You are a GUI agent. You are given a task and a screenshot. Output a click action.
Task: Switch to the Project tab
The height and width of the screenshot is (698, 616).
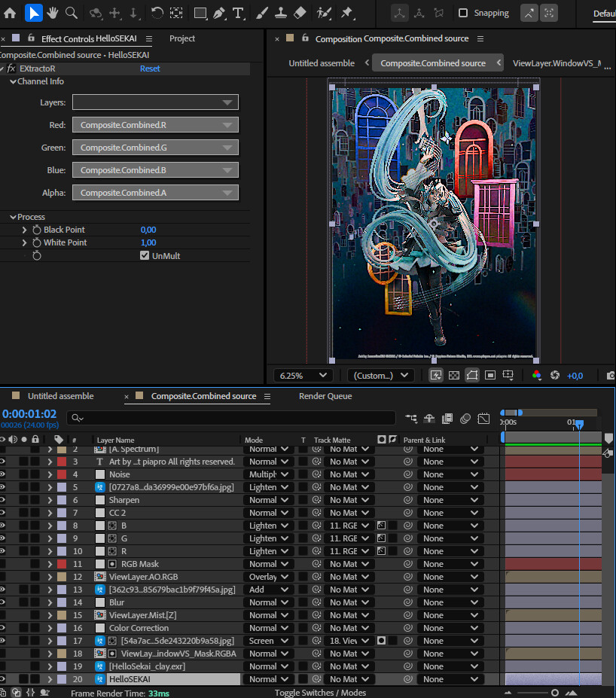pyautogui.click(x=182, y=38)
